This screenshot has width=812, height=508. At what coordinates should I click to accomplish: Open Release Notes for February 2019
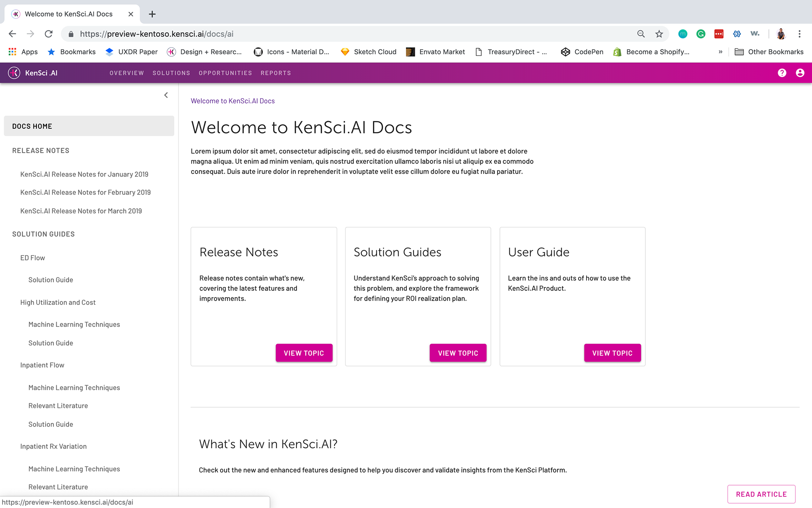[85, 192]
